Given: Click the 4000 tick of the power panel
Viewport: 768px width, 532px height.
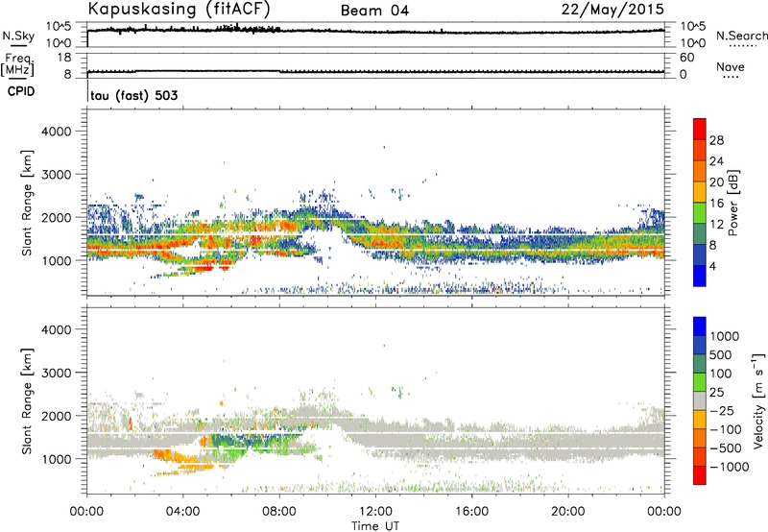Looking at the screenshot, I should tap(57, 132).
